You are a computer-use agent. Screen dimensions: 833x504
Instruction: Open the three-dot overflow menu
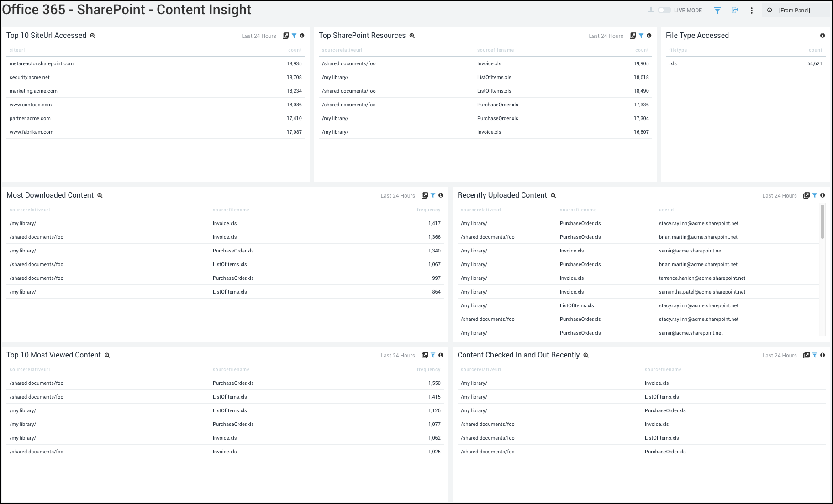(x=752, y=10)
